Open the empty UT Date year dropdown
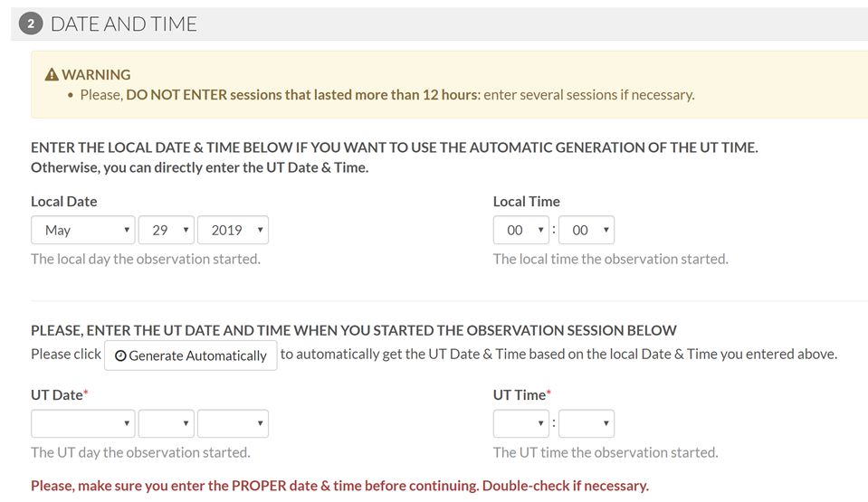868x502 pixels. pyautogui.click(x=233, y=423)
